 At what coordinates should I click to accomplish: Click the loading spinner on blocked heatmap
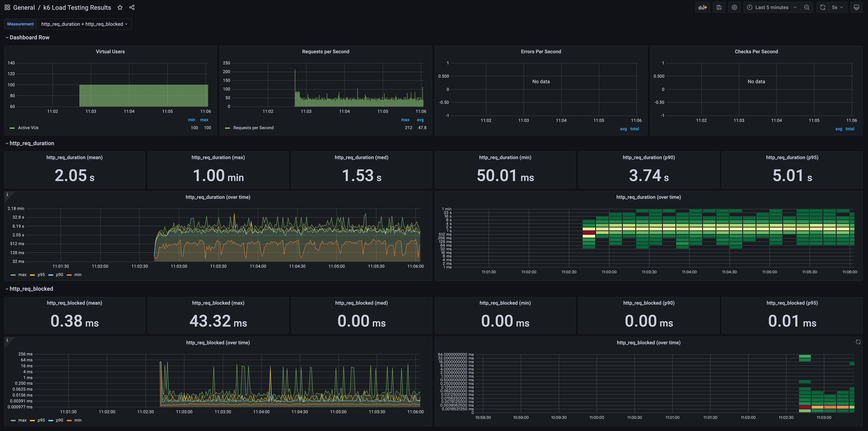coord(858,342)
